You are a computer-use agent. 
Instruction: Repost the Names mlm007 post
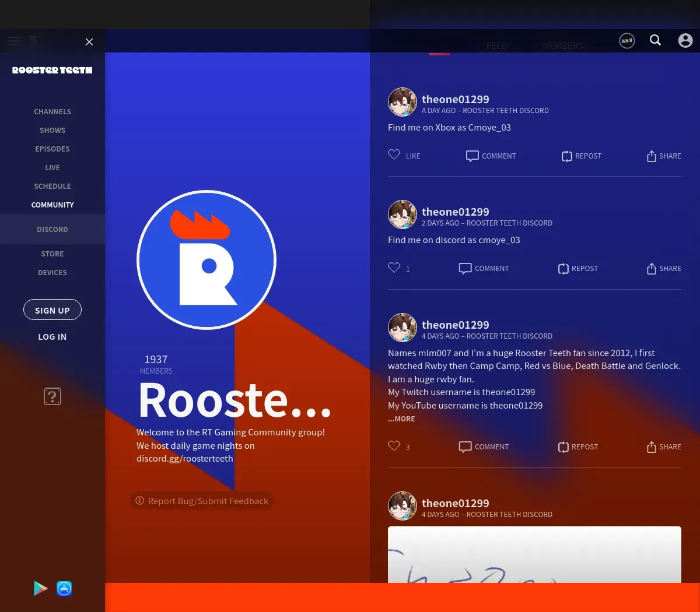578,446
